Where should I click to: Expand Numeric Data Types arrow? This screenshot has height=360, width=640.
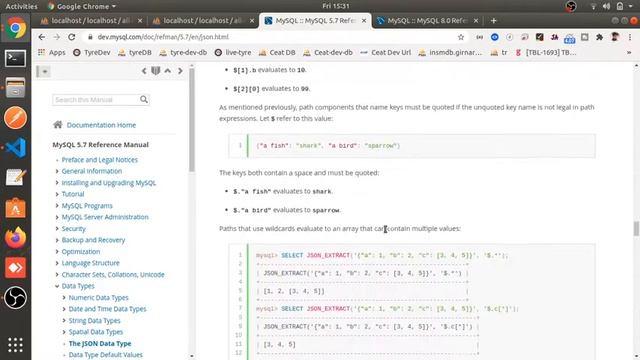pyautogui.click(x=64, y=298)
